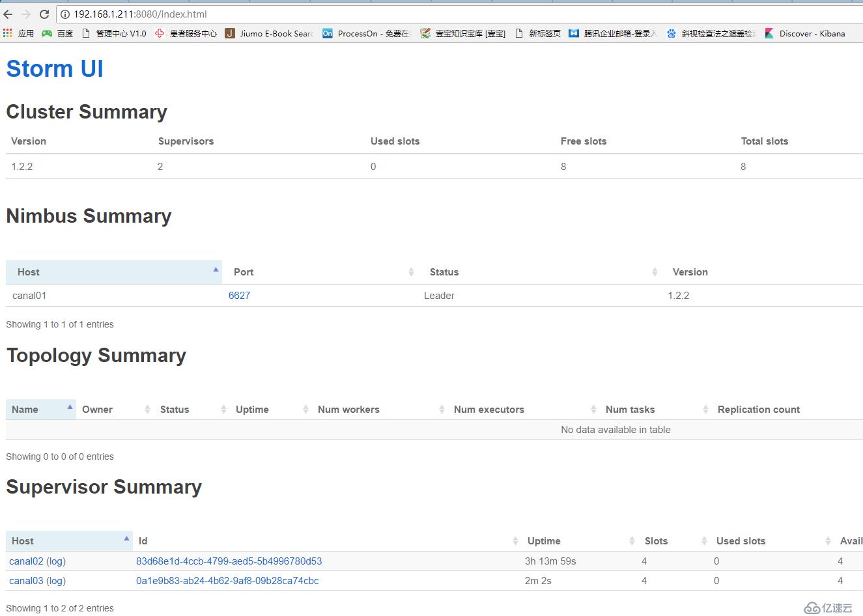
Task: Click the 'Showing 0 to 0 of 0 entries' text
Action: [60, 456]
